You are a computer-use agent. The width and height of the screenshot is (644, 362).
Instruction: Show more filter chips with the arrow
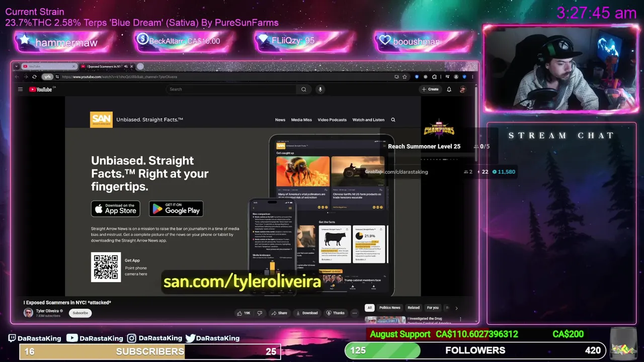pyautogui.click(x=456, y=308)
